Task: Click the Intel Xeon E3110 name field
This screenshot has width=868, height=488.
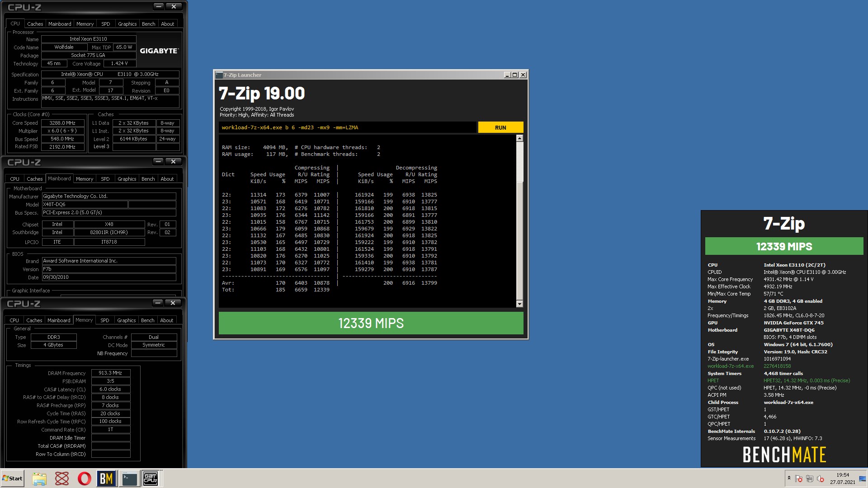Action: (89, 39)
